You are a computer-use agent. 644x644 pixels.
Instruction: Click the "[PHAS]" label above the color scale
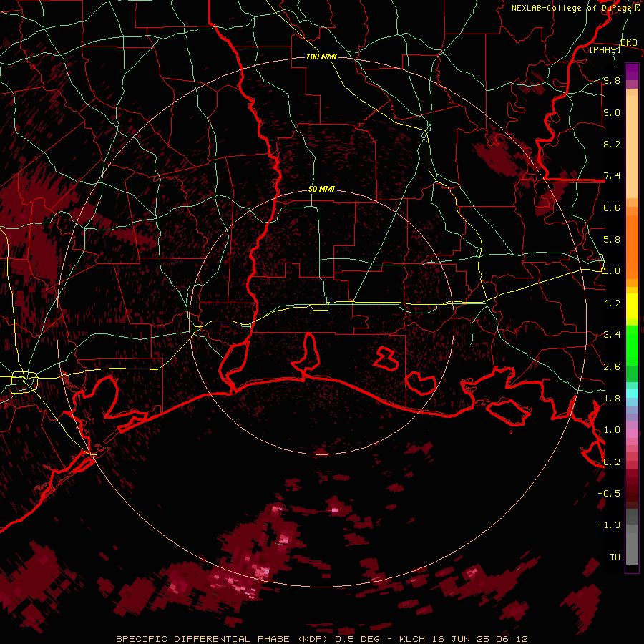tap(605, 49)
